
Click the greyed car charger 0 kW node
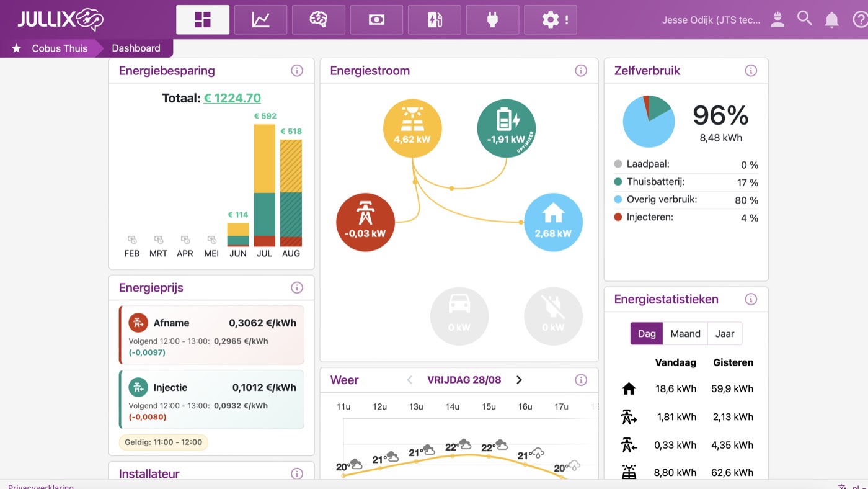[x=459, y=316]
